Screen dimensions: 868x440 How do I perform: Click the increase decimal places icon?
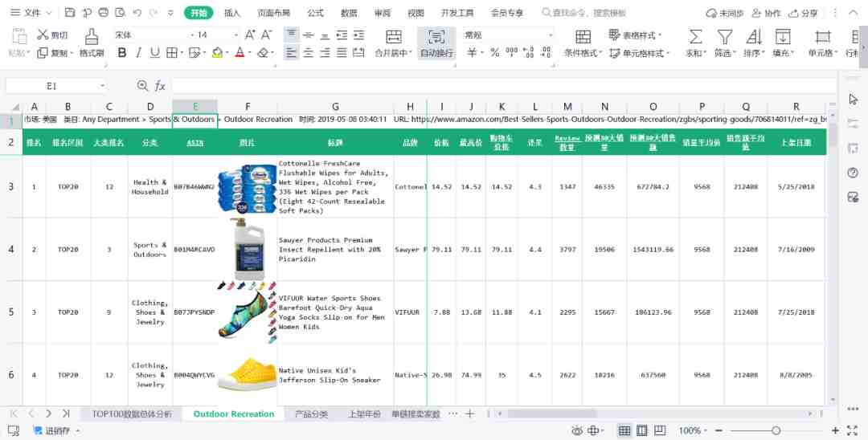click(x=529, y=53)
